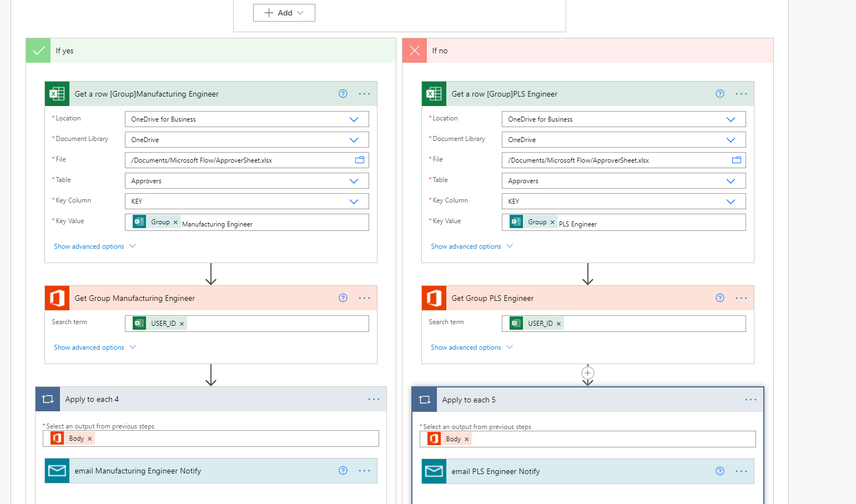The width and height of the screenshot is (856, 504).
Task: Remove USER_ID token in PLS Engineer search term
Action: coord(558,324)
